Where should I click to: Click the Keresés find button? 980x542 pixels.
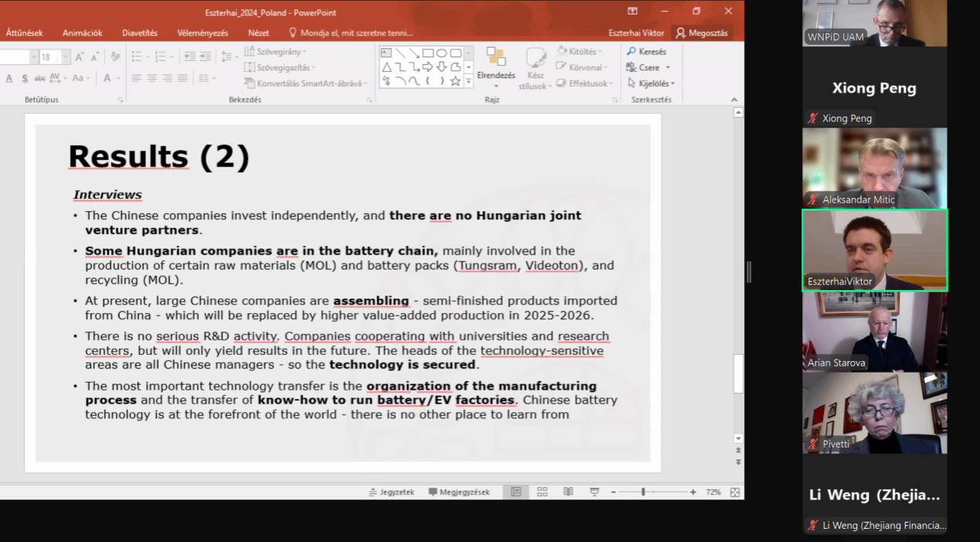(x=647, y=52)
